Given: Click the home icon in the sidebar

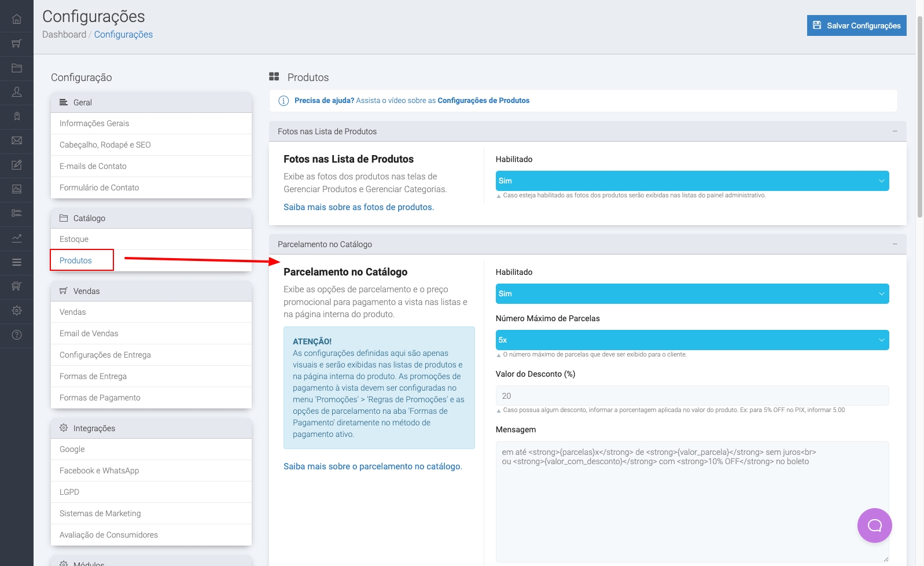Looking at the screenshot, I should coord(17,19).
